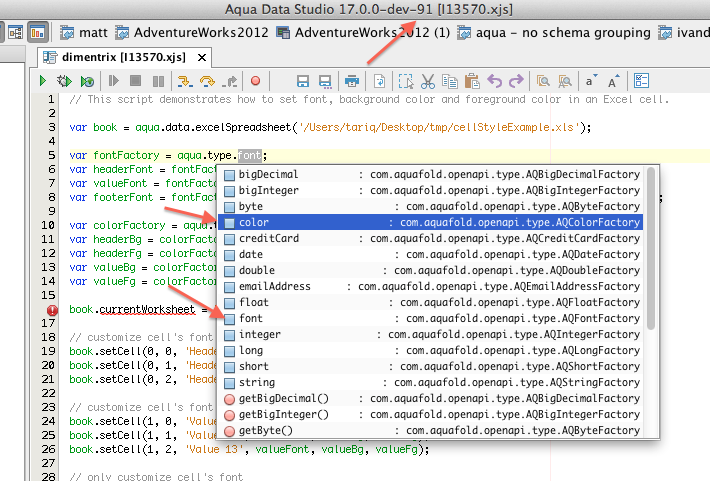Click line number 5 in the gutter
The height and width of the screenshot is (481, 710).
(x=52, y=155)
